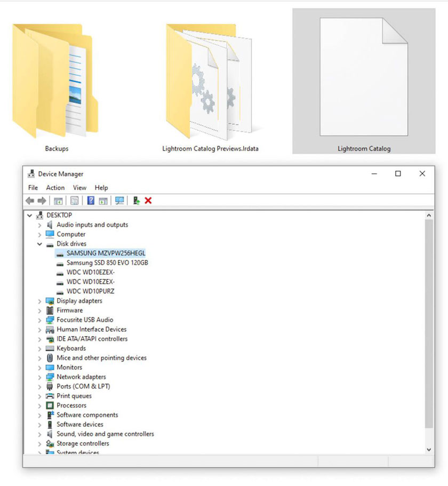Expand Sound, video and game controllers
The width and height of the screenshot is (448, 486).
pos(39,435)
